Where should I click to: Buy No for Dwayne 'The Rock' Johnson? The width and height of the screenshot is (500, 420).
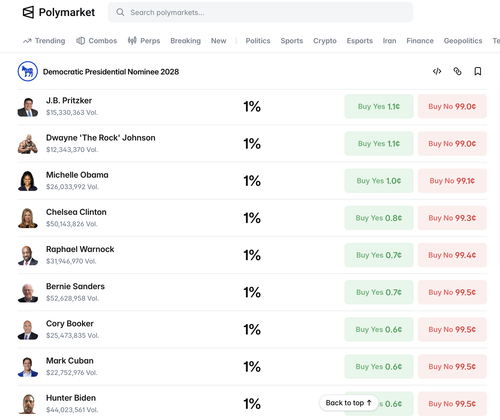click(452, 144)
